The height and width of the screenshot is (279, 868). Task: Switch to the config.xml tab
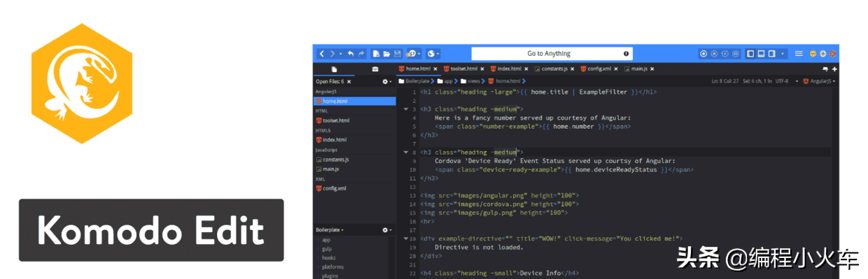pos(600,69)
